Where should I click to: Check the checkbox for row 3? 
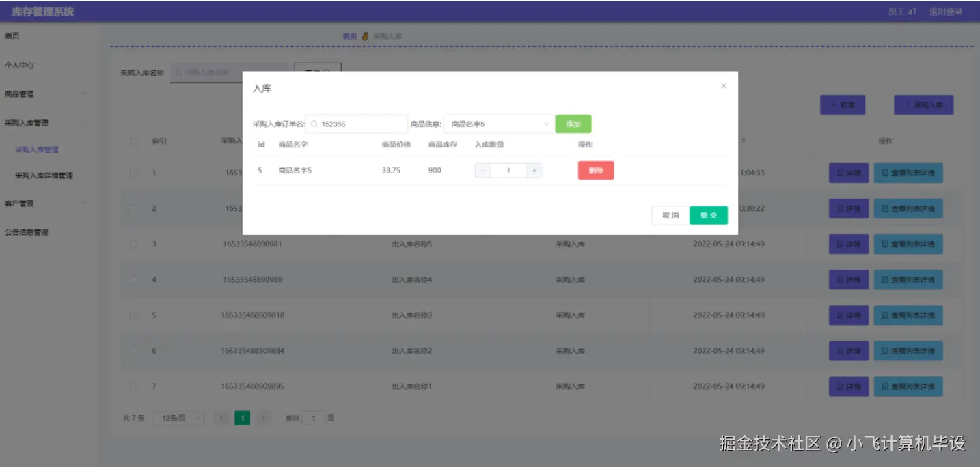pyautogui.click(x=134, y=244)
